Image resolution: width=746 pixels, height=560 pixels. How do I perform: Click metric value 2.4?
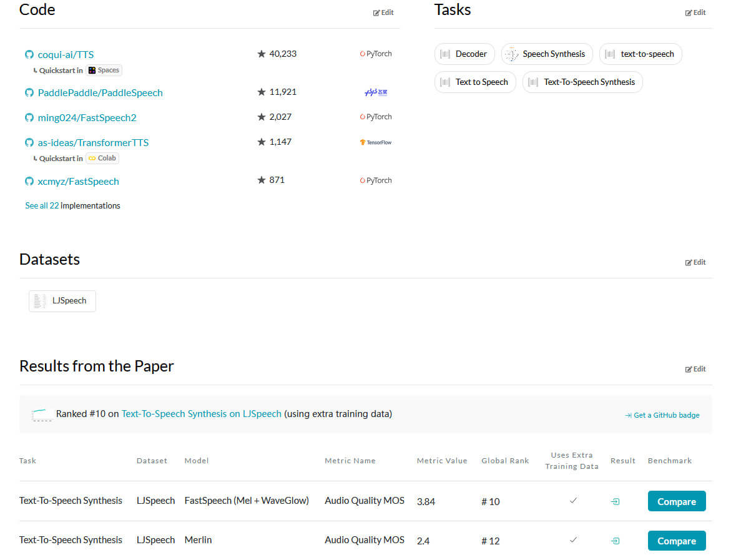point(423,541)
